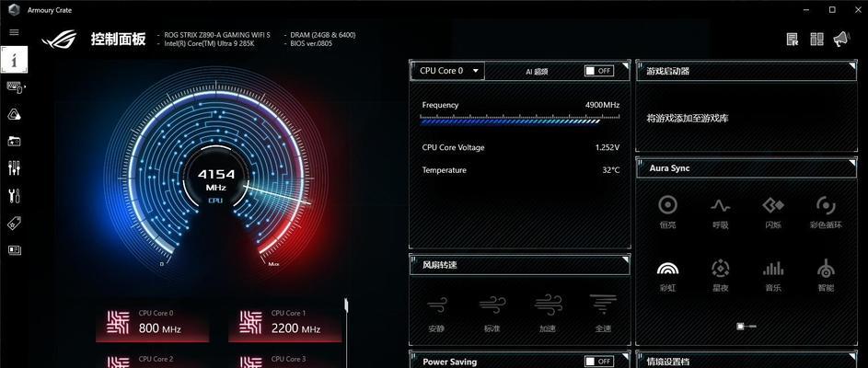
Task: Click the BIOS ver.0805 text
Action: pos(311,43)
